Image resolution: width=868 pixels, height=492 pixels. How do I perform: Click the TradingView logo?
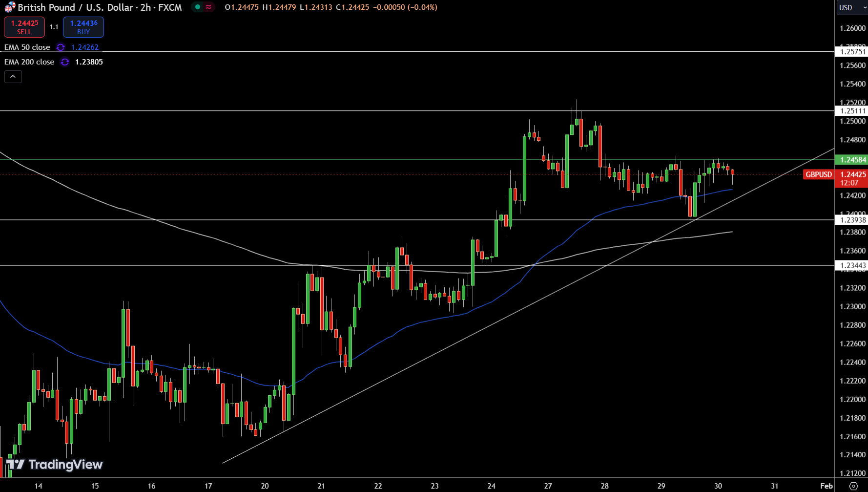pos(55,464)
